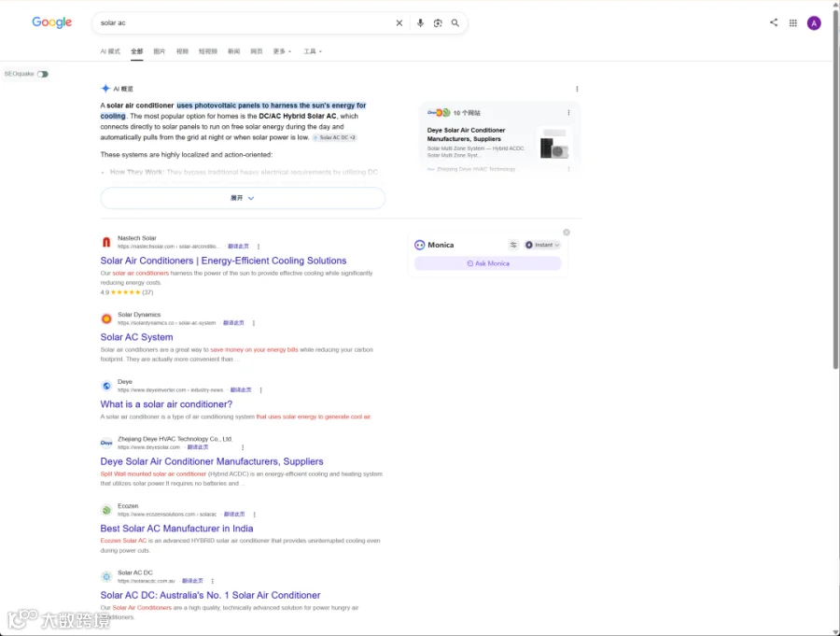Open Best Solar AC Manufacturer in India

[x=176, y=529]
